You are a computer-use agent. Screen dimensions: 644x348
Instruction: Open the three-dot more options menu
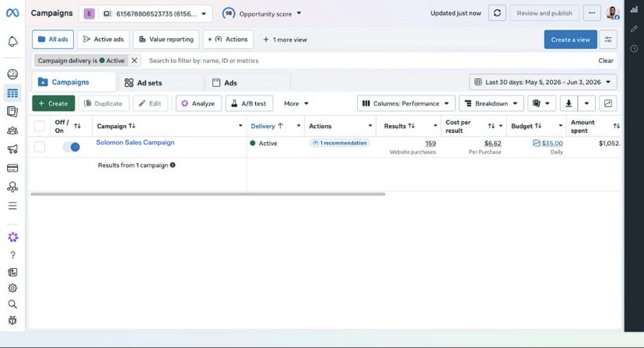pyautogui.click(x=591, y=13)
